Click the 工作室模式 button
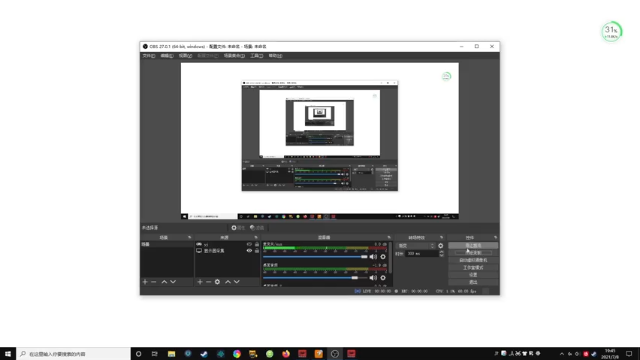 473,267
